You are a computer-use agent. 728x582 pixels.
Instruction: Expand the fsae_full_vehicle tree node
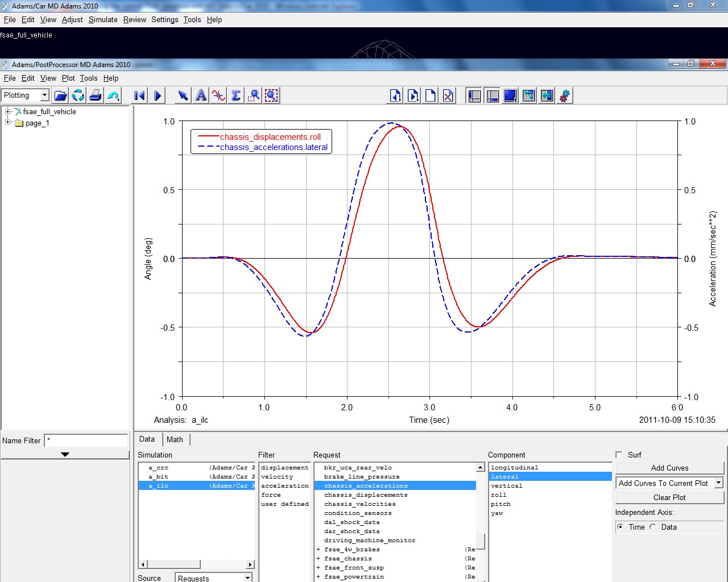tap(8, 111)
